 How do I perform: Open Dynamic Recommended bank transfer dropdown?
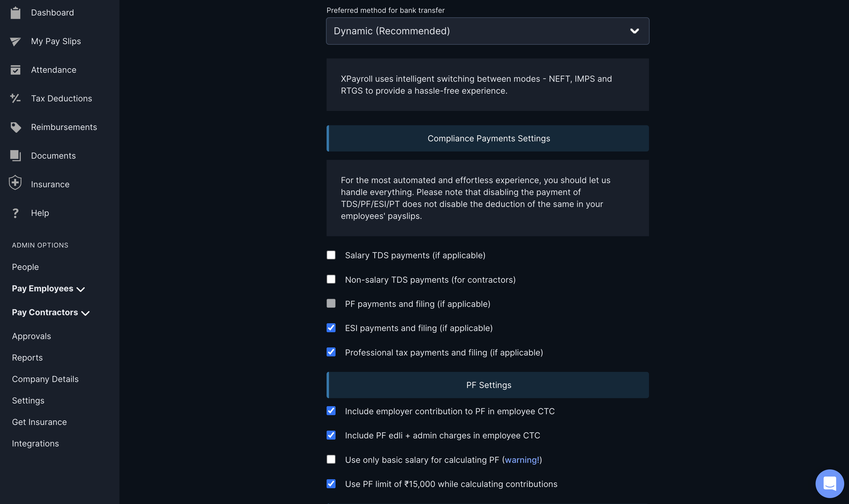click(x=487, y=31)
